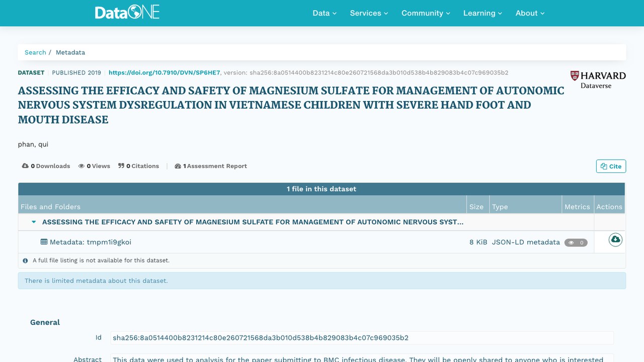Image resolution: width=644 pixels, height=362 pixels.
Task: Click the Abstract field text
Action: coord(362,359)
